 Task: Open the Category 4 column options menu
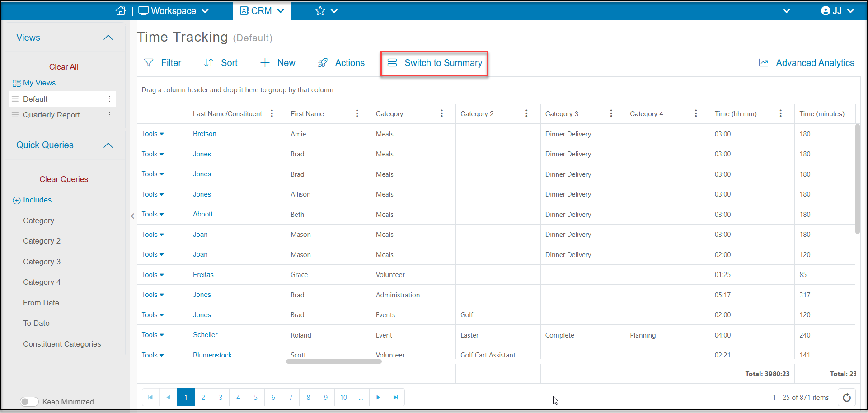696,113
